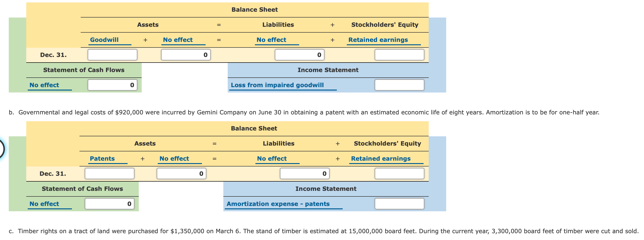Screen dimensions: 644x240
Task: Click the No effect label under Liabilities in section b
Action: pos(272,158)
